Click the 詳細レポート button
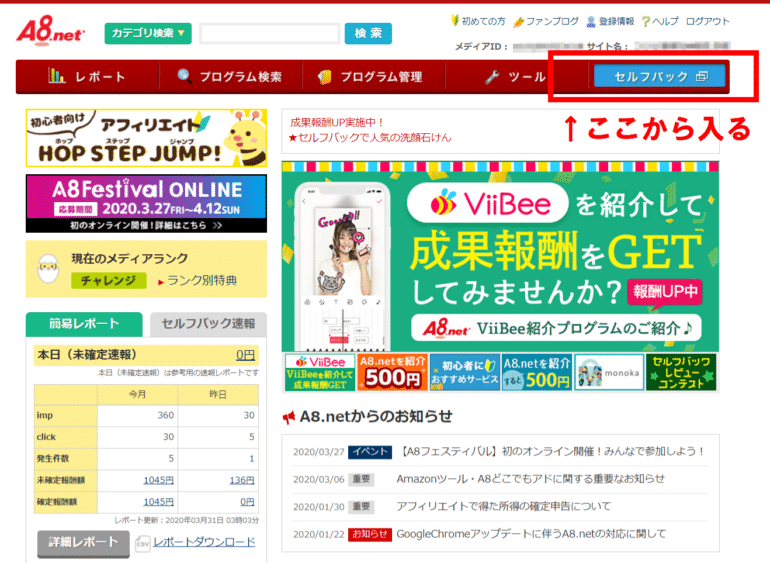 (83, 543)
